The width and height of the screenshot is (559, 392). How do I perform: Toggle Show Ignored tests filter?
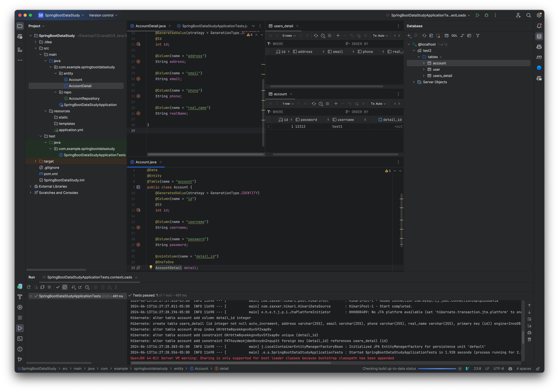pos(65,287)
